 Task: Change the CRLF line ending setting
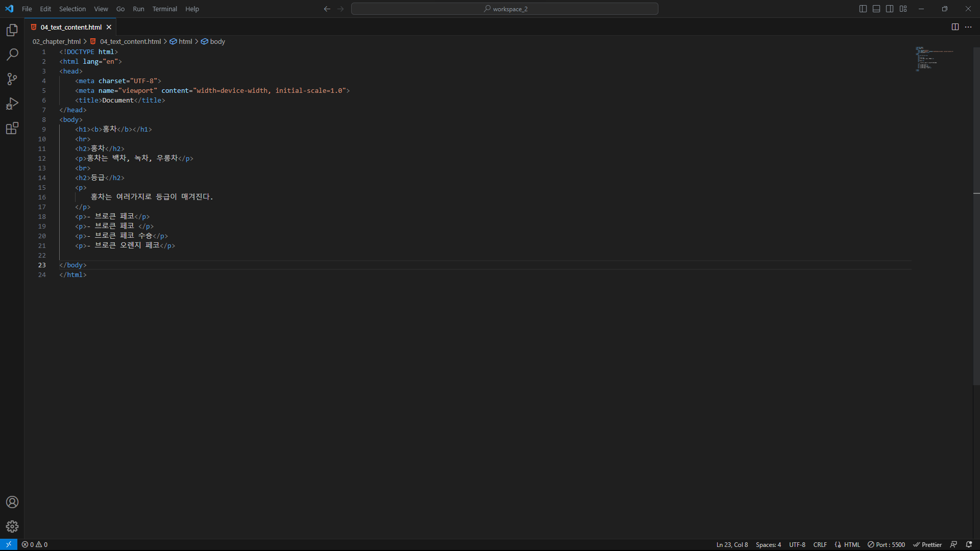tap(820, 544)
